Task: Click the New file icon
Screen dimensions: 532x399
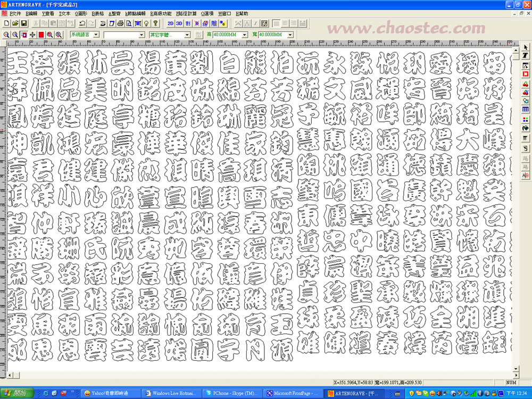Action: [6, 23]
